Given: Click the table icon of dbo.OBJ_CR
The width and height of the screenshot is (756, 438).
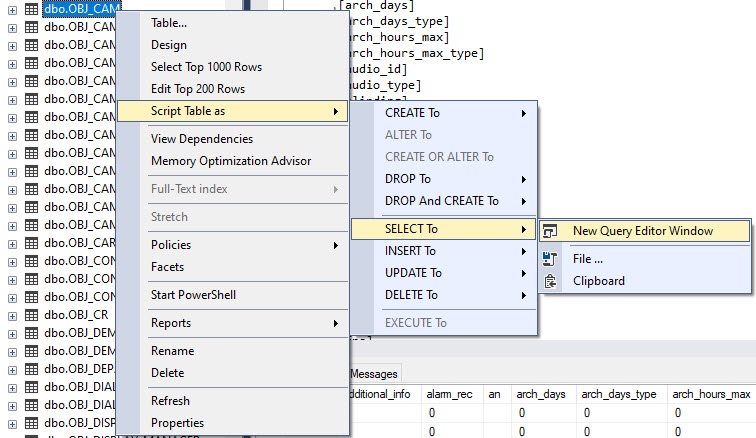Looking at the screenshot, I should (x=31, y=315).
